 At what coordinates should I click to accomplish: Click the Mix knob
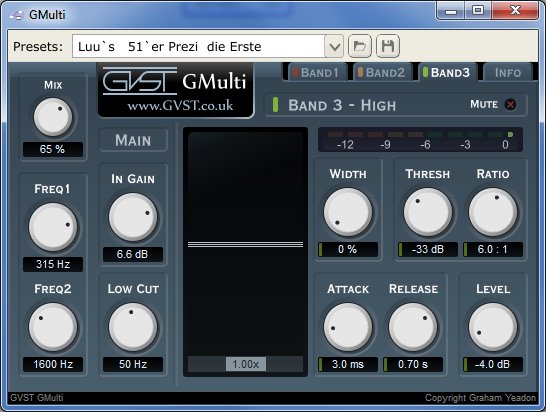53,117
